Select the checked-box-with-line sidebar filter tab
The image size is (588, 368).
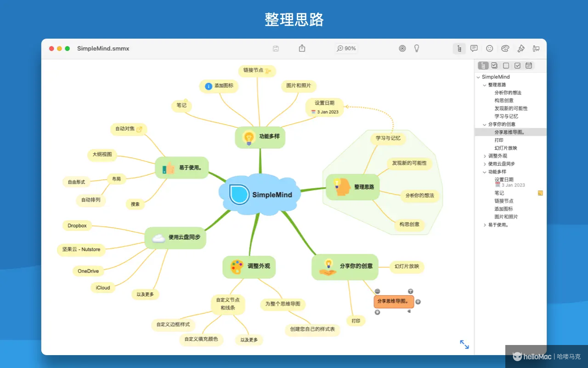494,66
